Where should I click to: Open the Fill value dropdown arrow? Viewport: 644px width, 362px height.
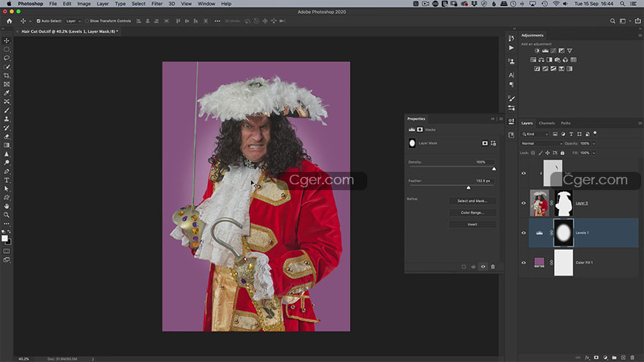click(594, 153)
